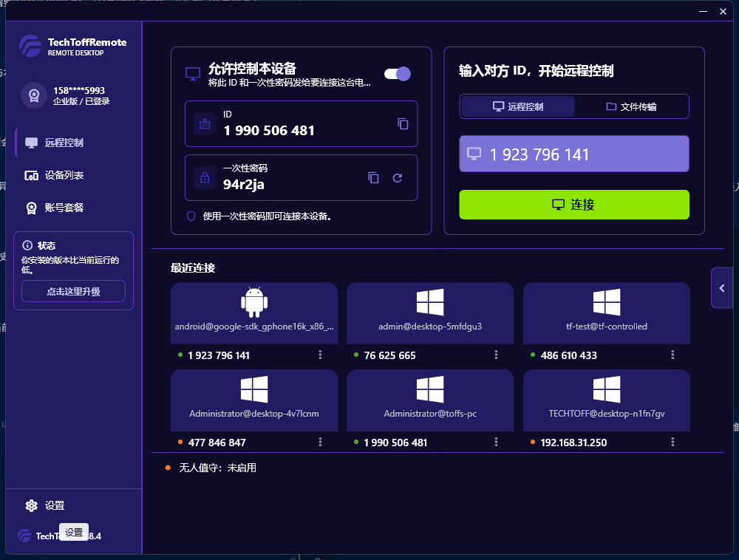The height and width of the screenshot is (560, 739).
Task: Click the ID card icon in ID box
Action: [205, 124]
